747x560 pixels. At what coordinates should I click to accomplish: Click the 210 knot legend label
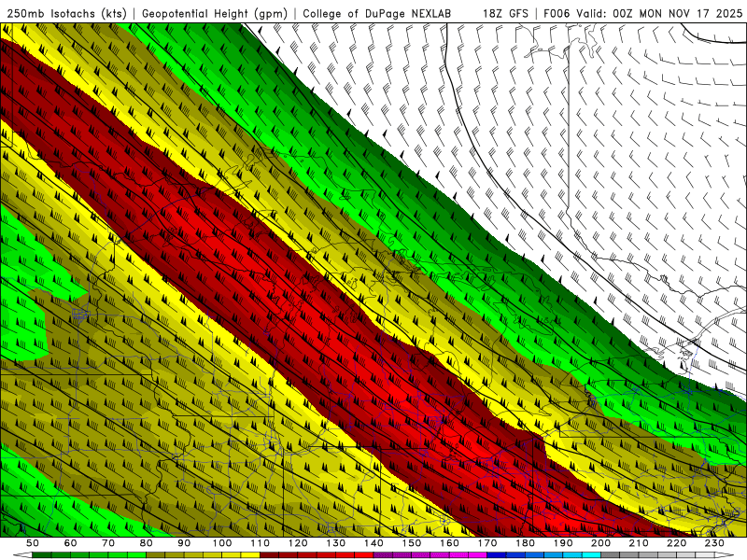[639, 543]
